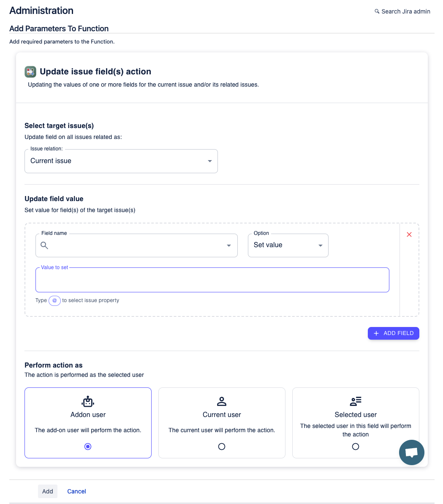Cancel adding parameters to the function
This screenshot has width=443, height=504.
click(76, 491)
